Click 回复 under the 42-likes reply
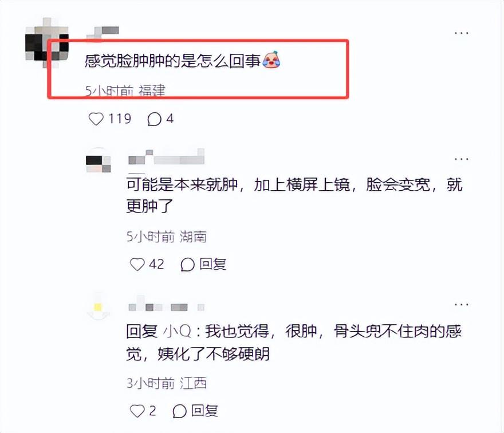Image resolution: width=504 pixels, height=433 pixels. (x=213, y=264)
